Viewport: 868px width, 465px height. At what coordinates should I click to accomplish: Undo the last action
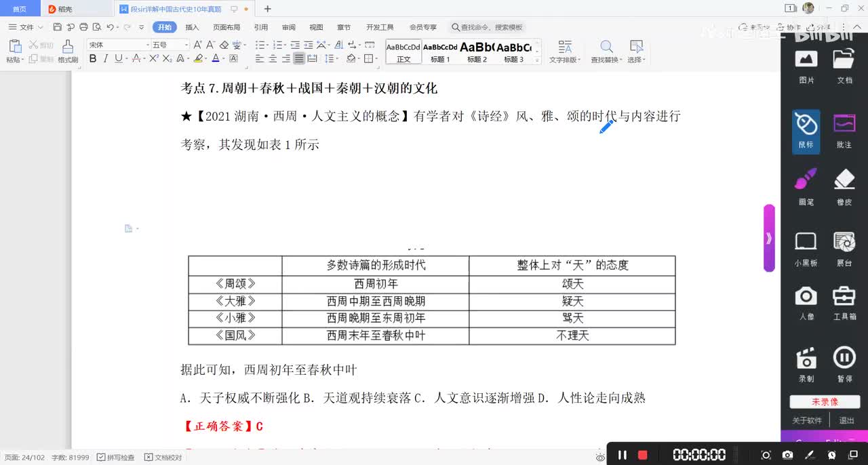click(110, 27)
